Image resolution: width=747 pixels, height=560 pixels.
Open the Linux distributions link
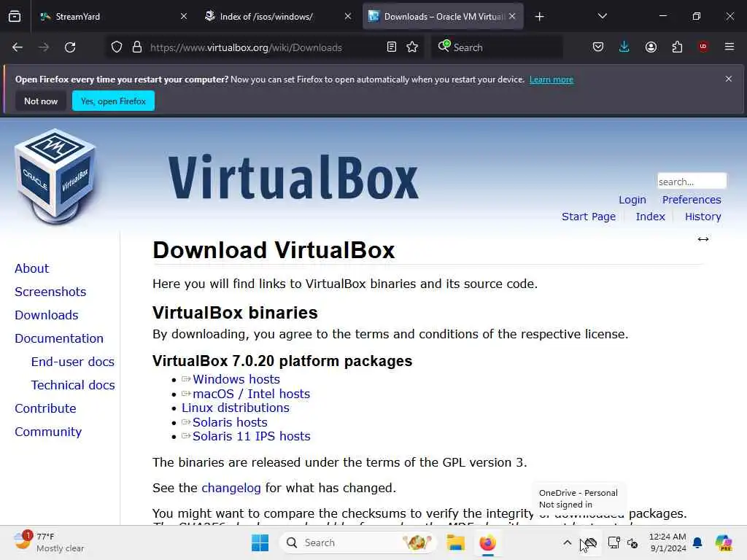(236, 408)
